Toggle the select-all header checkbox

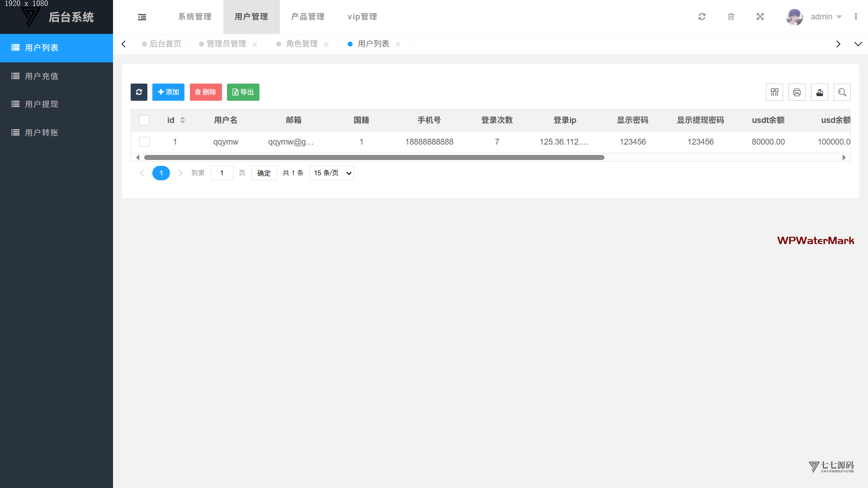click(144, 120)
